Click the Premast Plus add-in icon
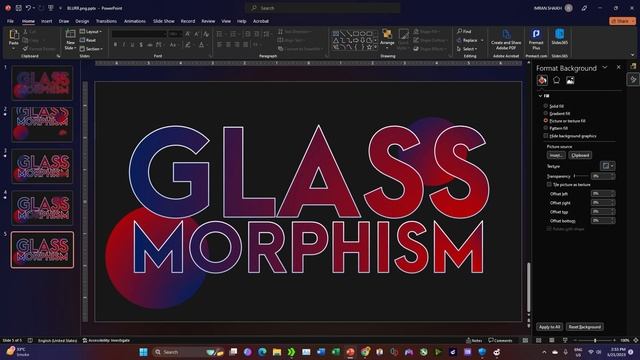640x360 pixels. click(536, 34)
